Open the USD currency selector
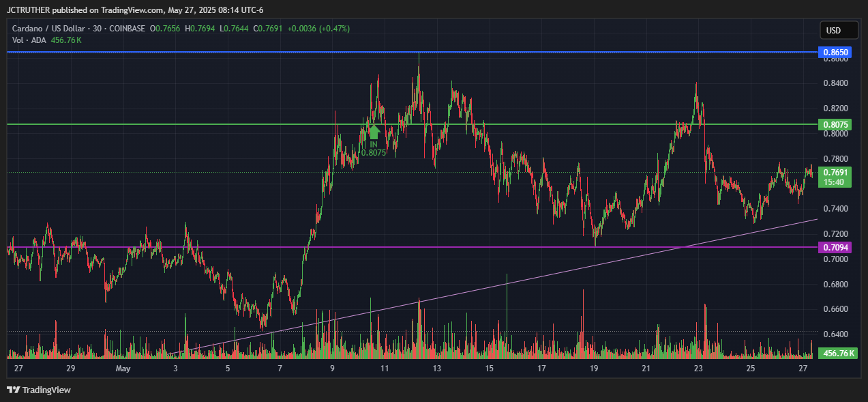The width and height of the screenshot is (868, 402). (839, 30)
